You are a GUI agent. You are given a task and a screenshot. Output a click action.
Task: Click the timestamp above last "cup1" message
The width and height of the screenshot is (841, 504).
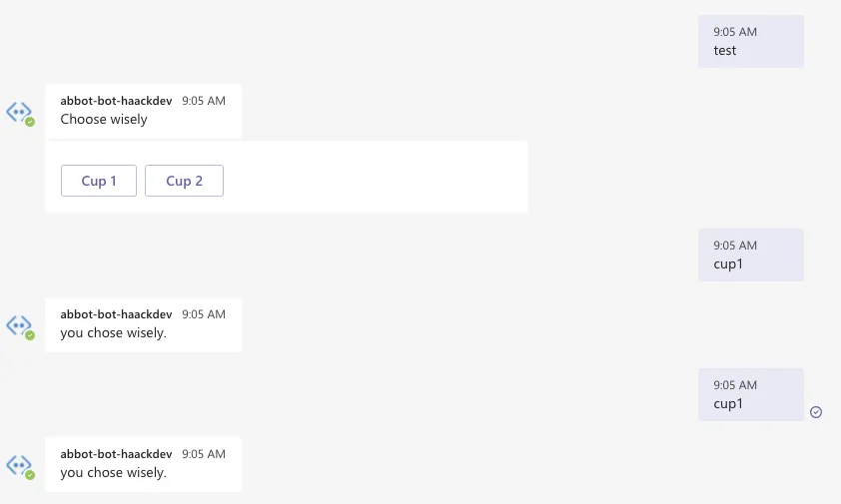coord(735,385)
